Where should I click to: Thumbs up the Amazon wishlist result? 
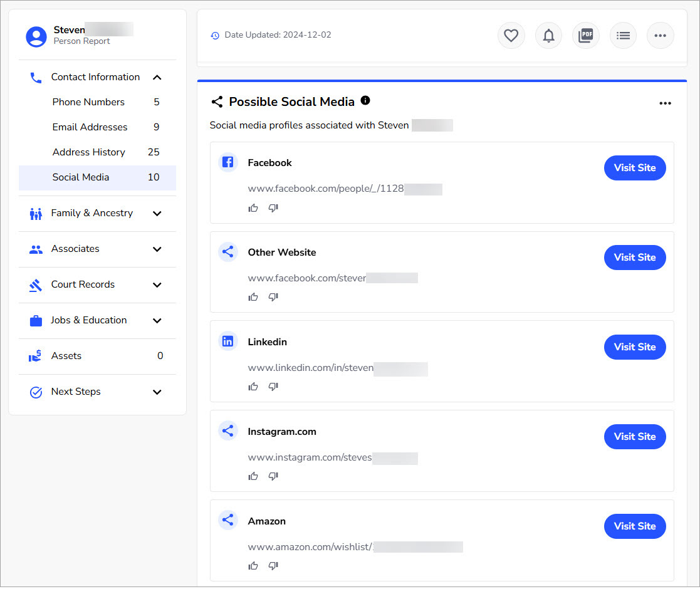click(253, 565)
